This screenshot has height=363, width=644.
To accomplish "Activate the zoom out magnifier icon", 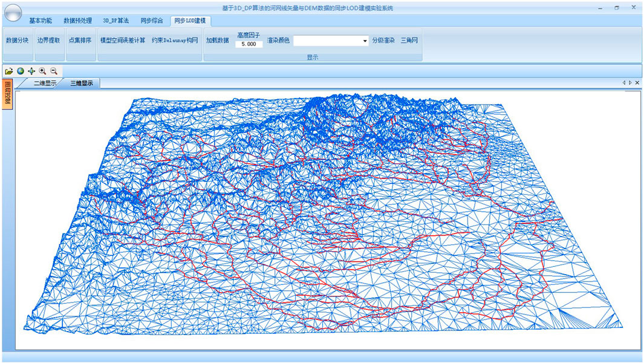I will [x=54, y=71].
